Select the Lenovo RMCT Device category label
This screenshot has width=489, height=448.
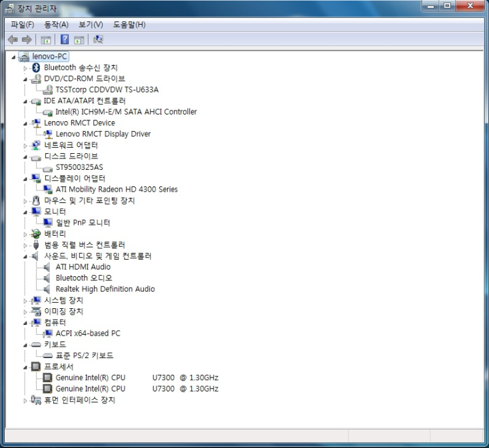79,122
